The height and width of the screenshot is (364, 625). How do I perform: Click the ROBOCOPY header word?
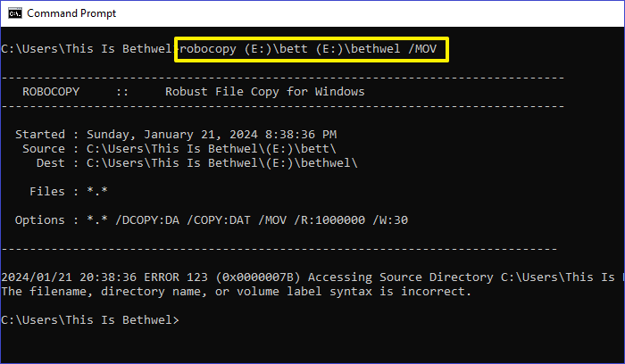58,92
